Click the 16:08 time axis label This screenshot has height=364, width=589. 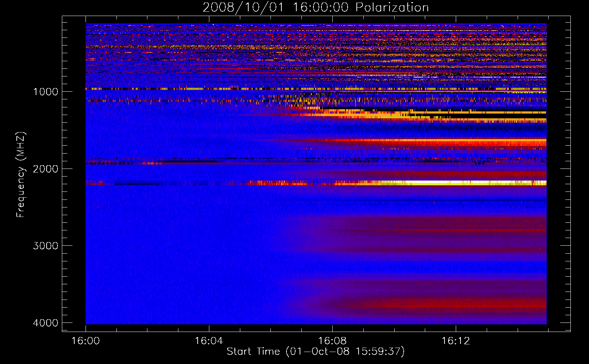coord(332,341)
